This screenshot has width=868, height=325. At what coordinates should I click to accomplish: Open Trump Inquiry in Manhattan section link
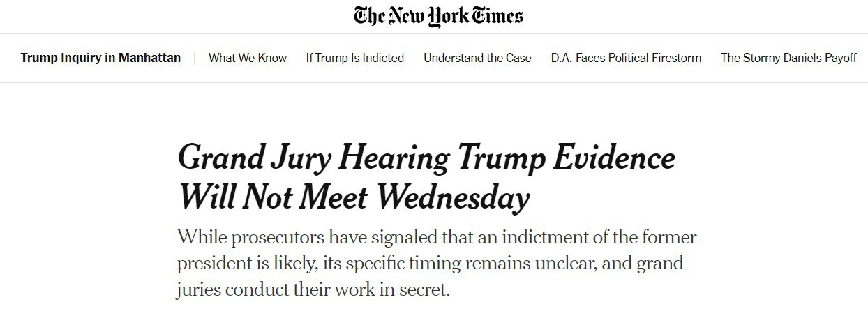tap(100, 58)
